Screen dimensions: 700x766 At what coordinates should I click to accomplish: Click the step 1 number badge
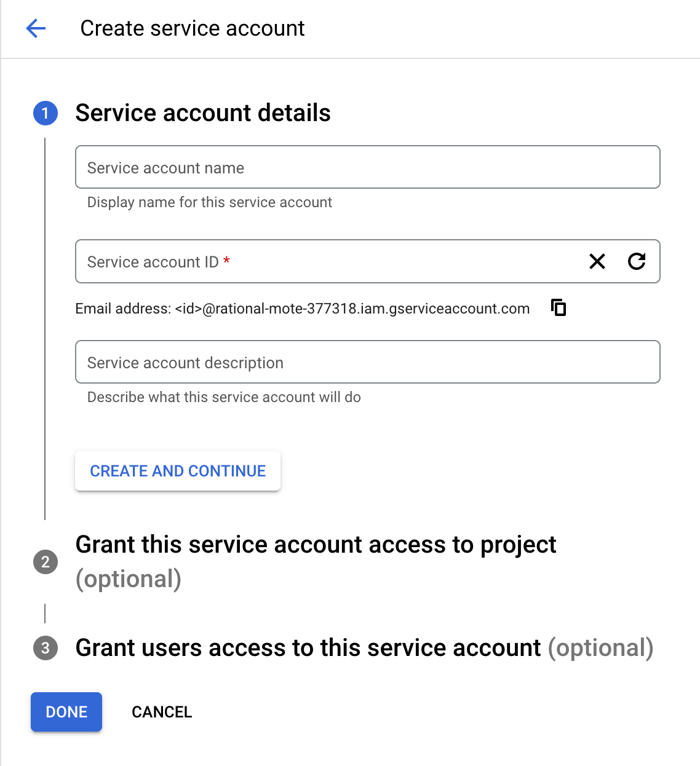click(x=46, y=113)
